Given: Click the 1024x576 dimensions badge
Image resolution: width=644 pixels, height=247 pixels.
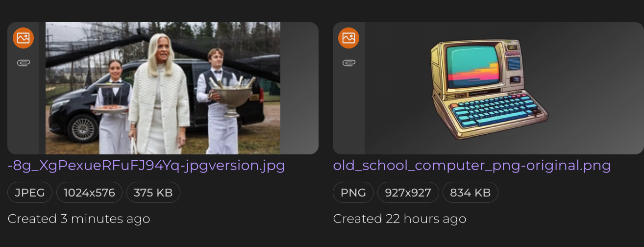Looking at the screenshot, I should click(x=89, y=193).
